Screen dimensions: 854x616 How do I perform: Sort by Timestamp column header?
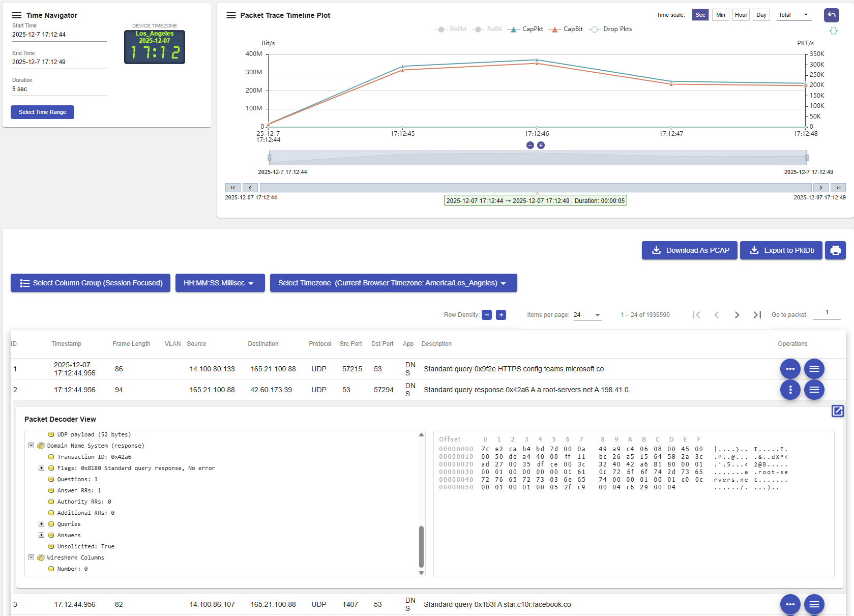pyautogui.click(x=66, y=344)
